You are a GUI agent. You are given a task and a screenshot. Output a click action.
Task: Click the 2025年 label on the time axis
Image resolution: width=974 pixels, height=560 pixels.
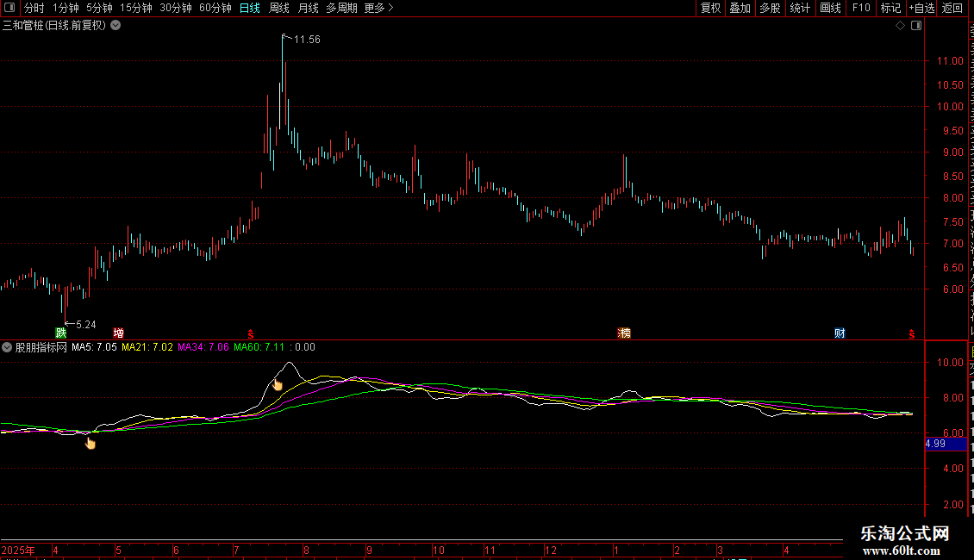click(19, 550)
